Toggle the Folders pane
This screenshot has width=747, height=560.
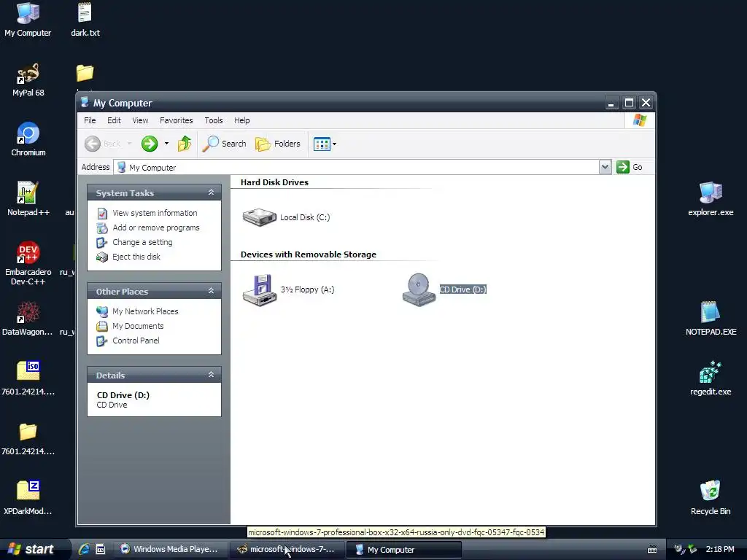[x=278, y=144]
